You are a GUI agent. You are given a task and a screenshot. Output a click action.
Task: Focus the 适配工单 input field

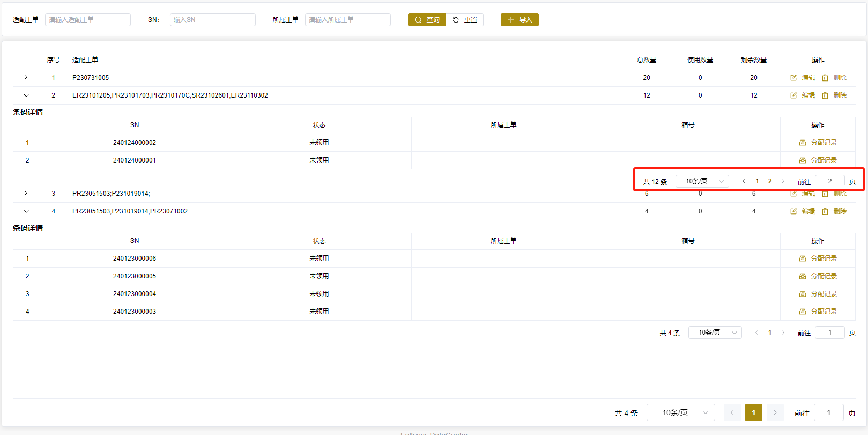[88, 20]
